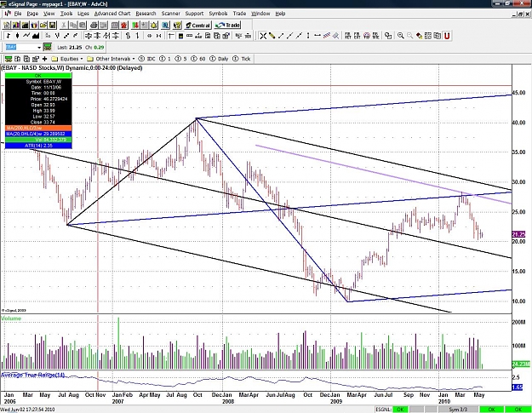Open the Page menu

pyautogui.click(x=32, y=14)
